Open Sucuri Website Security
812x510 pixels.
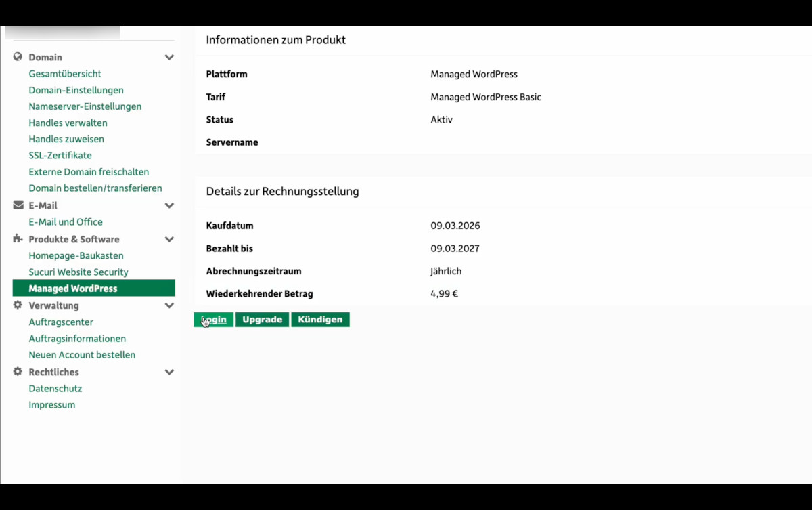click(x=78, y=272)
